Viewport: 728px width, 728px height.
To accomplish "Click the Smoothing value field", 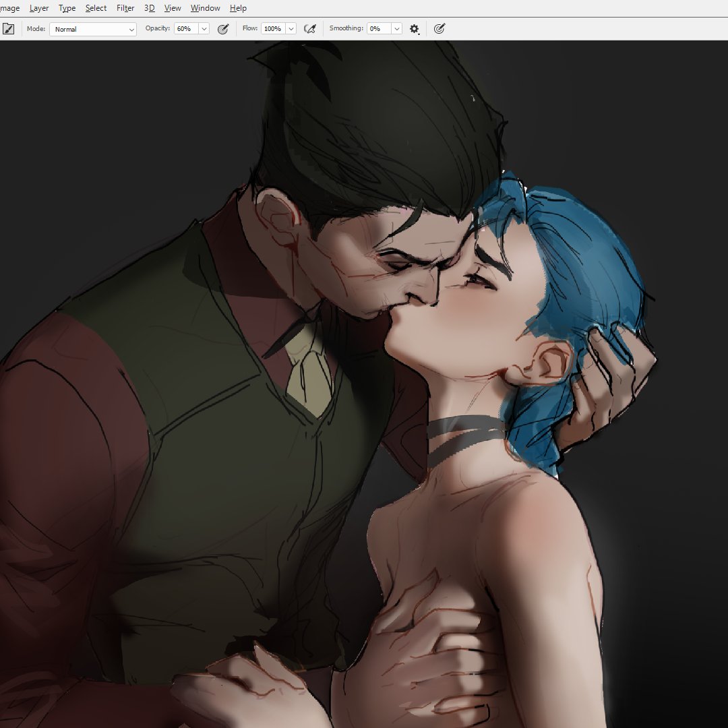I will click(380, 29).
